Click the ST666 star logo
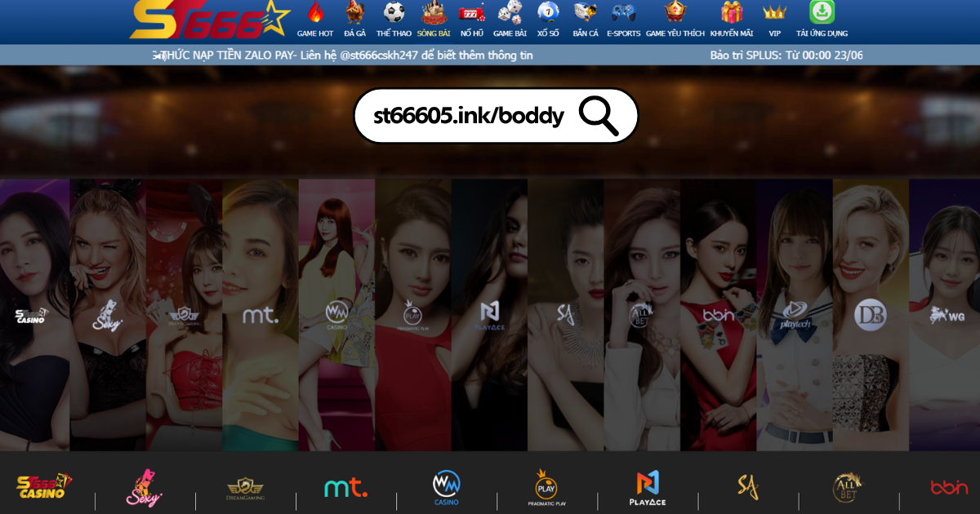The image size is (980, 514). 208,20
